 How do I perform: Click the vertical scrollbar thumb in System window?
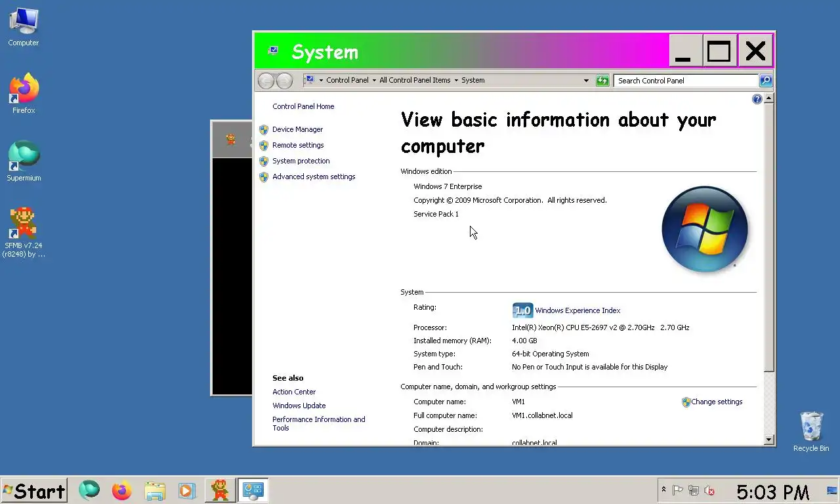point(769,238)
